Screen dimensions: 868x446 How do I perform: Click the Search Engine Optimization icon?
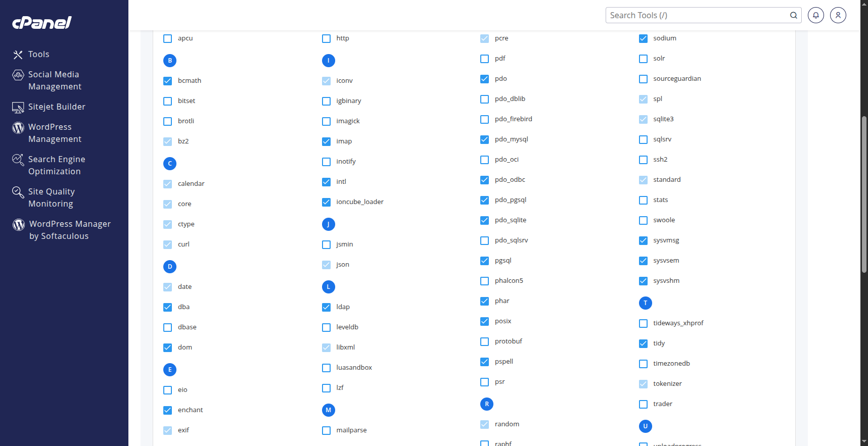point(18,160)
